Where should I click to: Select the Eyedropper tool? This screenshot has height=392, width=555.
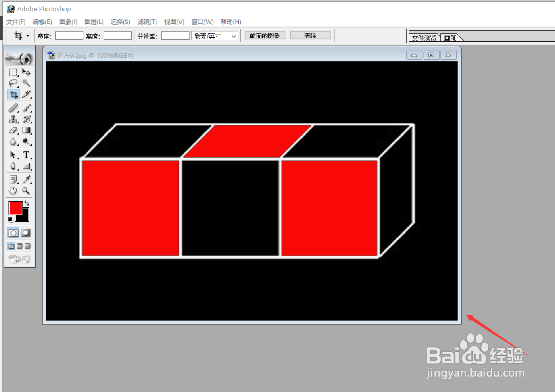(x=26, y=180)
